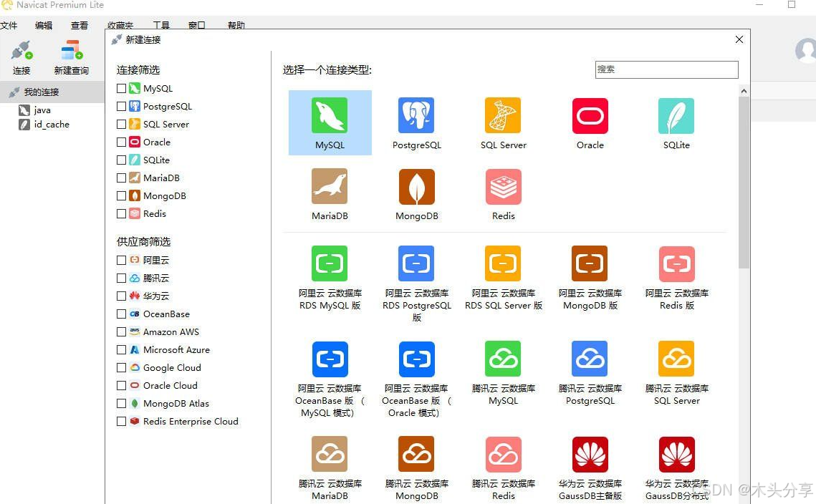Select the MySQL connection type icon
Image resolution: width=816 pixels, height=504 pixels.
click(x=330, y=115)
